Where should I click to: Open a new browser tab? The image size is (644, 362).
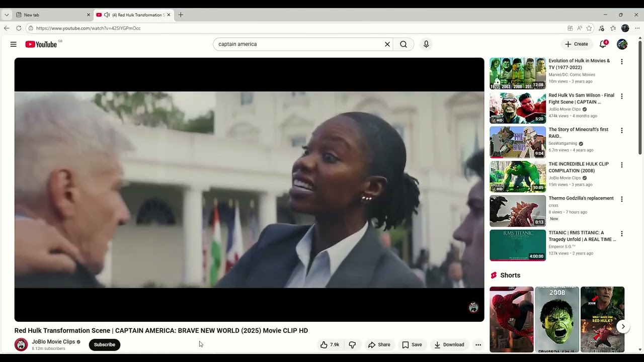[x=181, y=15]
